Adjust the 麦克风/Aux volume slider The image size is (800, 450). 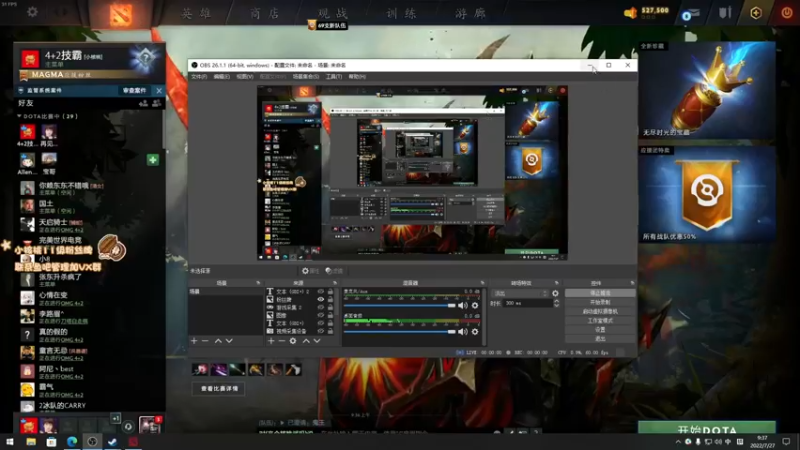399,306
